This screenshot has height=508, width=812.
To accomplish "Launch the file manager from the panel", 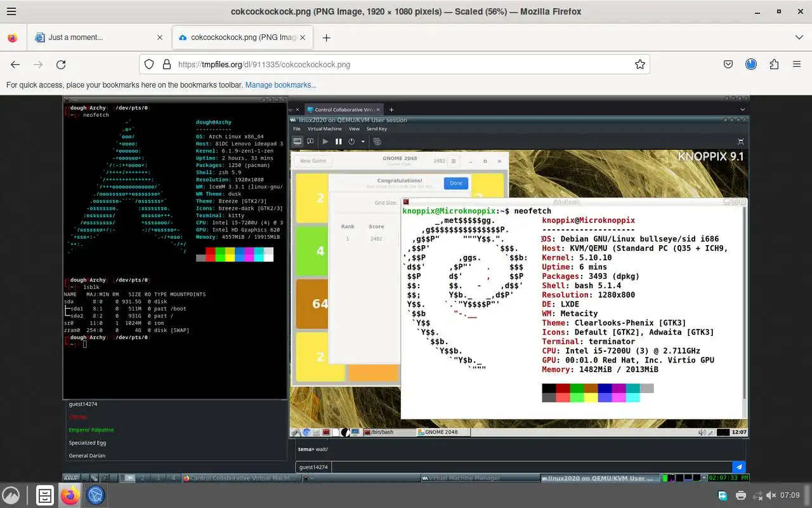I will point(44,495).
